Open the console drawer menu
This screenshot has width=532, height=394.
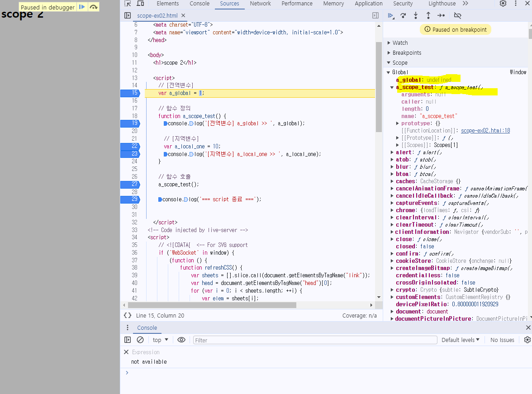pyautogui.click(x=128, y=328)
